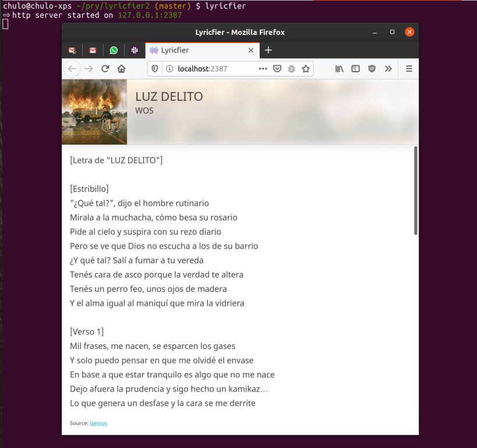
Task: Open the second Gmail pinned tab
Action: point(93,50)
